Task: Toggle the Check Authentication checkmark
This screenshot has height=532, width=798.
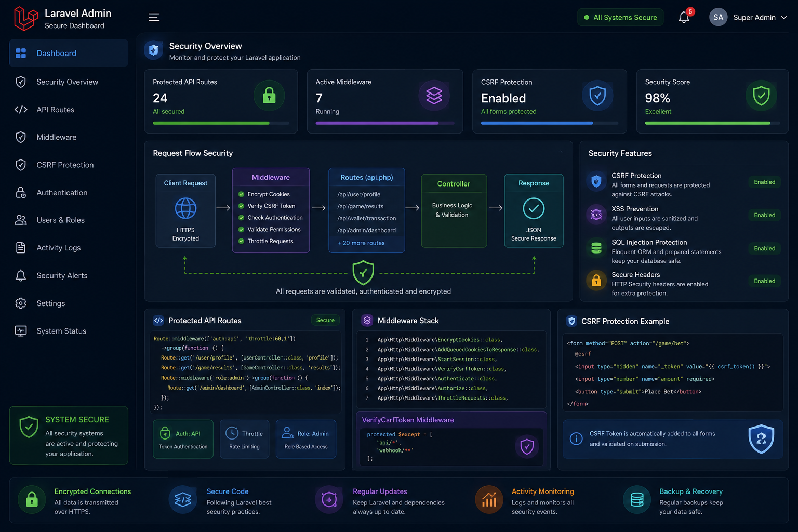Action: (241, 218)
